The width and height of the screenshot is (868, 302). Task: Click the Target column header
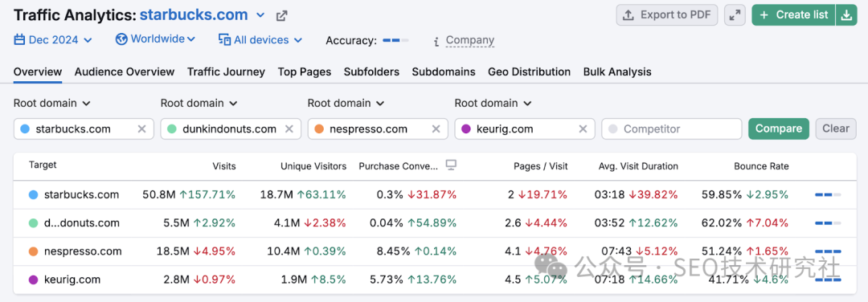43,165
